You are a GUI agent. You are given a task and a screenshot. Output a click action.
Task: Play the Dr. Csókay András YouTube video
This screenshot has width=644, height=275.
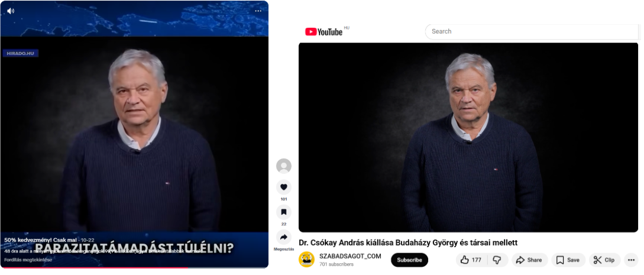(x=468, y=137)
